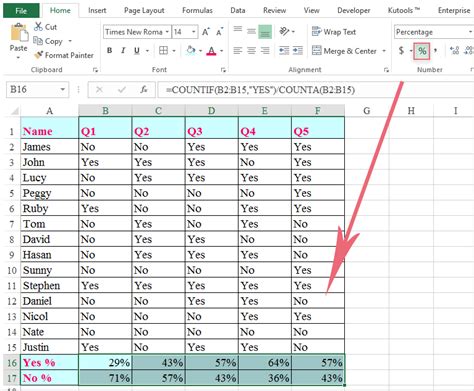Apply comma style format
This screenshot has width=474, height=391.
pos(436,51)
